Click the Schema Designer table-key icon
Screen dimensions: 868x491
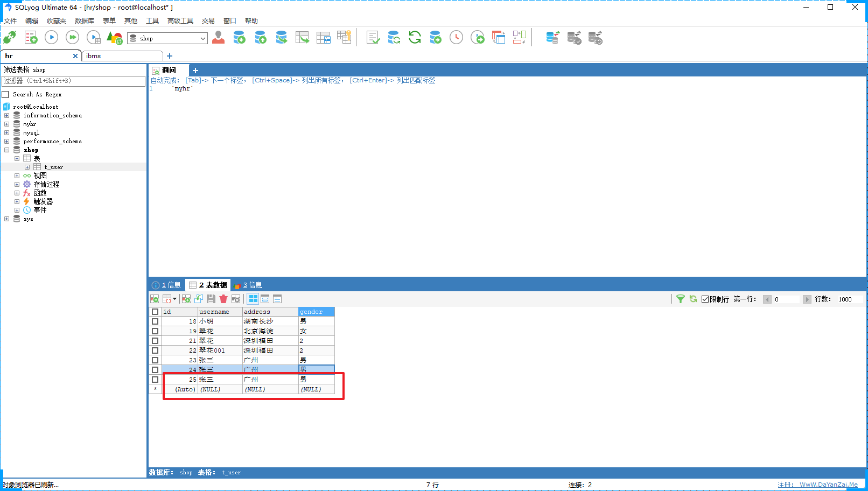point(344,38)
